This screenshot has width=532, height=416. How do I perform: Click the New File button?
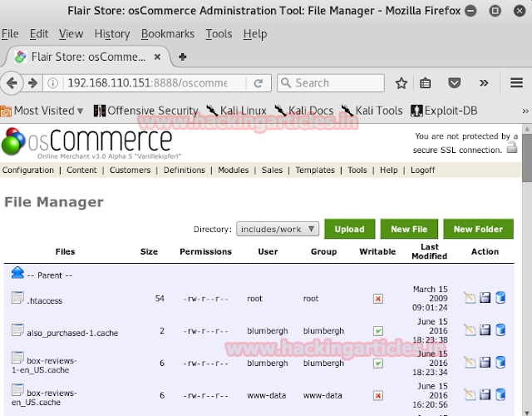tap(409, 230)
